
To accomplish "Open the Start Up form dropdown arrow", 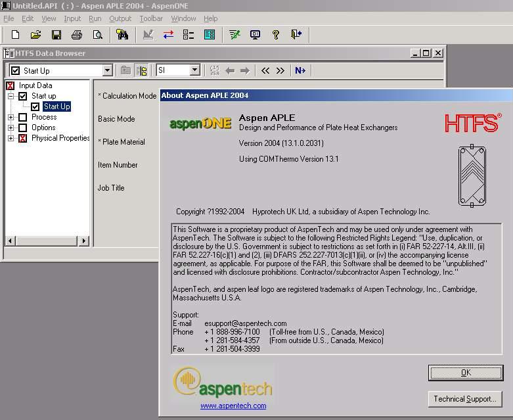I will pos(107,70).
